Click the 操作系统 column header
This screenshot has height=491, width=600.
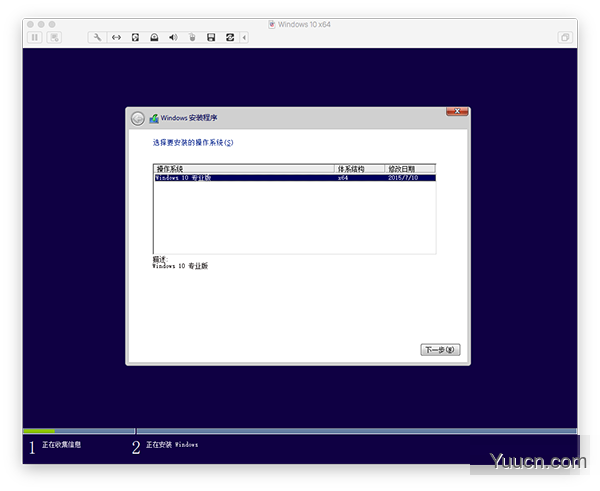pyautogui.click(x=244, y=169)
